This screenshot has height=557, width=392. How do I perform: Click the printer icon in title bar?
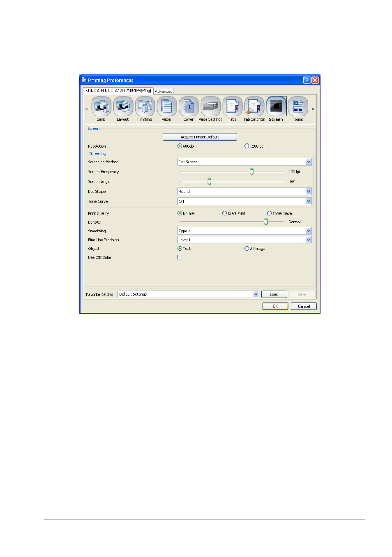point(84,80)
